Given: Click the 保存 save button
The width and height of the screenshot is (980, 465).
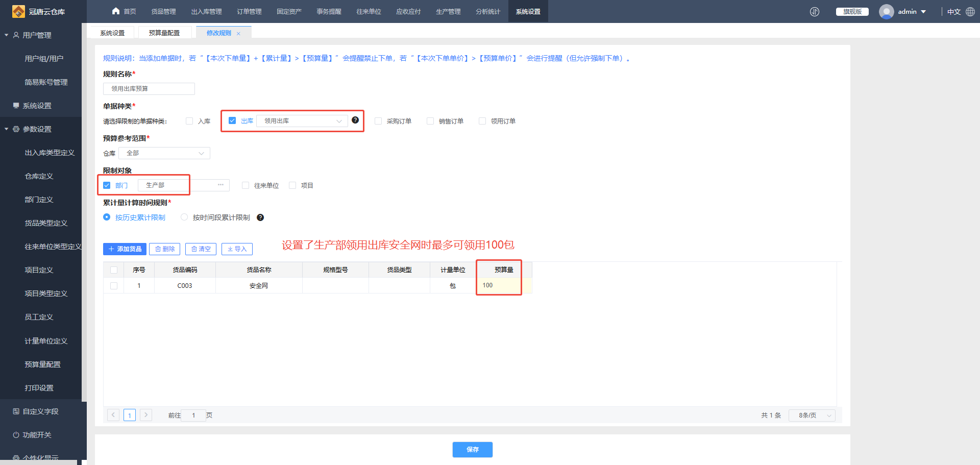Looking at the screenshot, I should (x=473, y=450).
